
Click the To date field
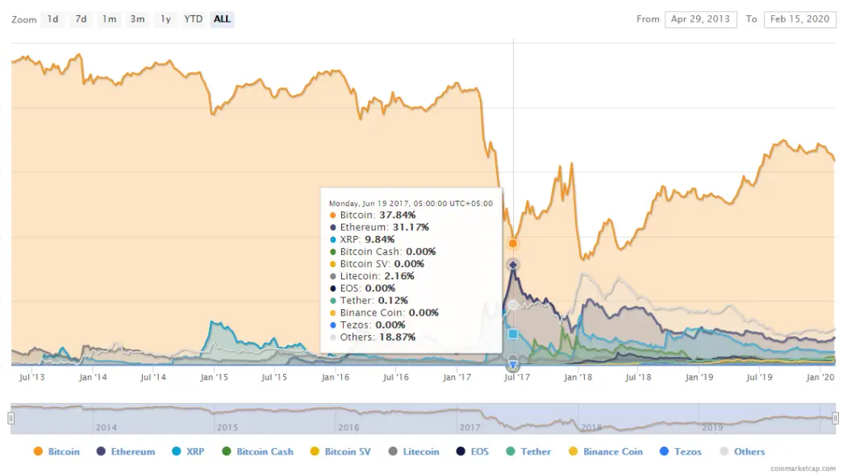[x=800, y=19]
